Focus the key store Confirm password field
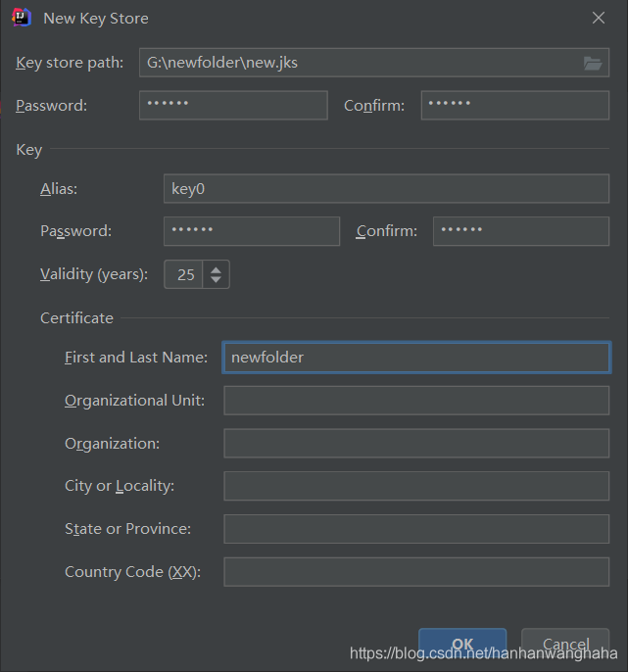Viewport: 628px width, 672px height. (x=514, y=105)
